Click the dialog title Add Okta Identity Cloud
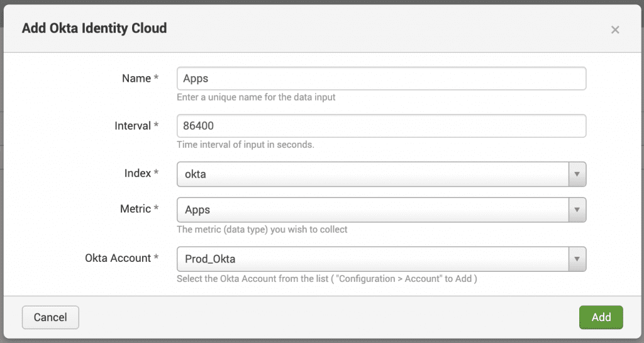 94,28
